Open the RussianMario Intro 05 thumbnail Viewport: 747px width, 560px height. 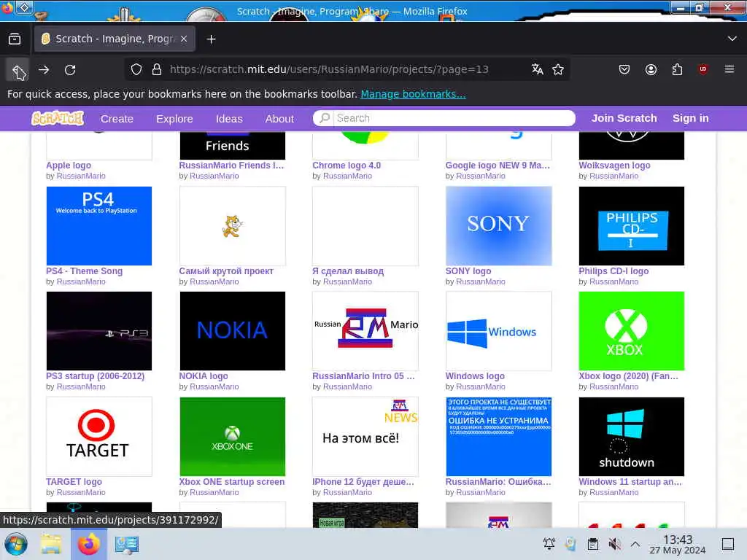click(x=365, y=331)
